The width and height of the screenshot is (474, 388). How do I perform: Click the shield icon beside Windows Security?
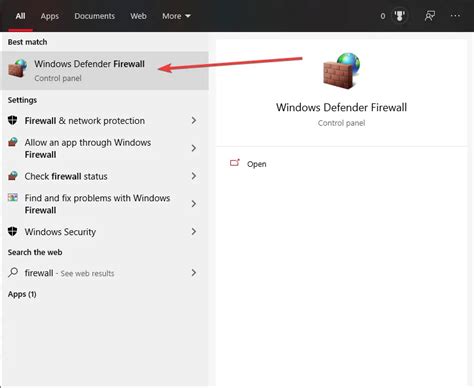point(13,231)
